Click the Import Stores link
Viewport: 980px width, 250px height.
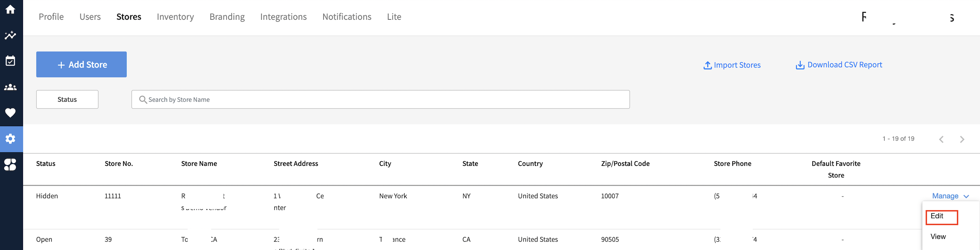[732, 65]
